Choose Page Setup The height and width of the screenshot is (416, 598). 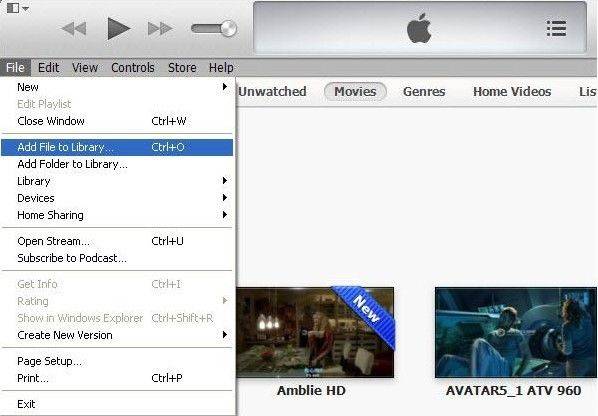[x=117, y=361]
